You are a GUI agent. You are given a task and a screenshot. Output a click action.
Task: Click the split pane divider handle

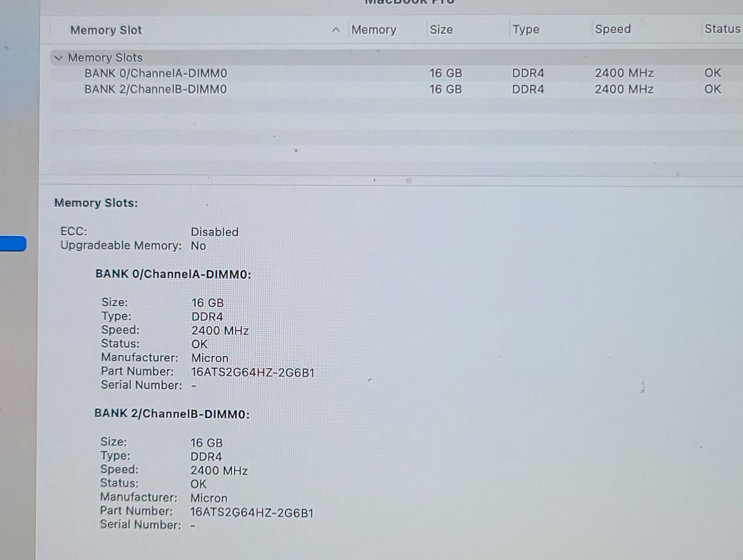pos(409,181)
